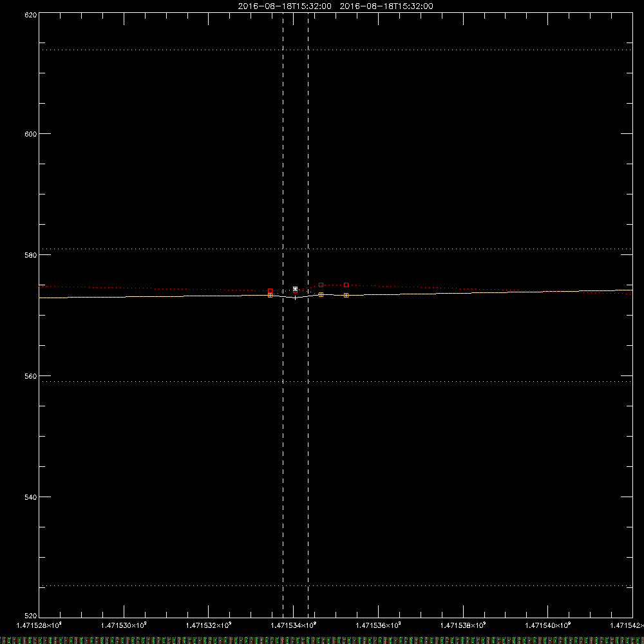Select the y-axis label 580
The height and width of the screenshot is (644, 644).
click(31, 256)
